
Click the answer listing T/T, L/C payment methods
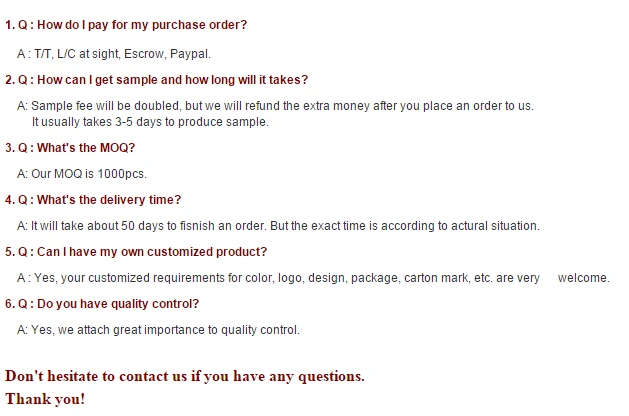(x=113, y=53)
